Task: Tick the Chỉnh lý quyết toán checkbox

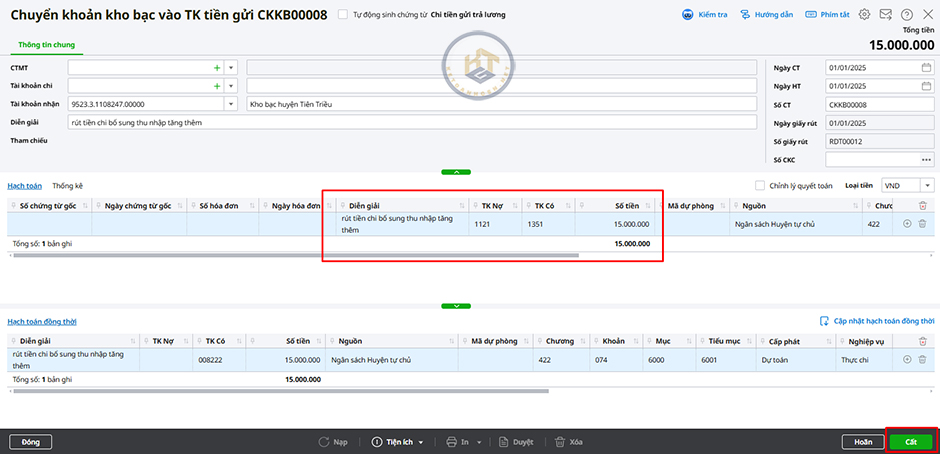Action: point(760,185)
